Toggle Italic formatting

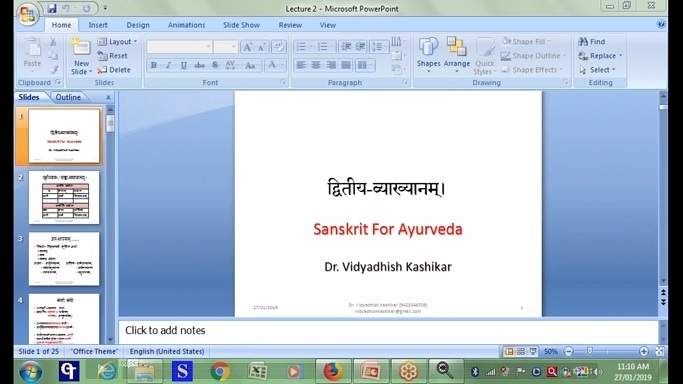click(169, 65)
